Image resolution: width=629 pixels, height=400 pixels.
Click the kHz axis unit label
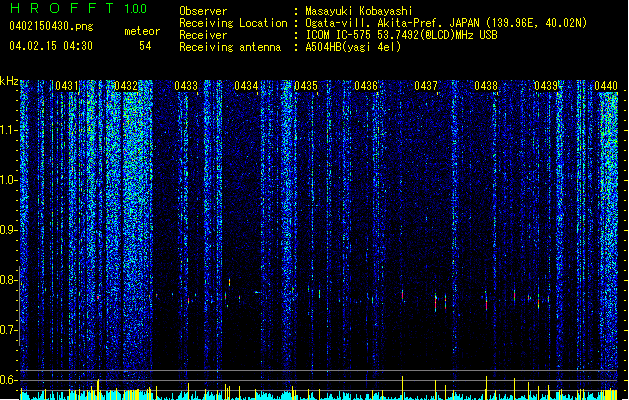coord(9,81)
